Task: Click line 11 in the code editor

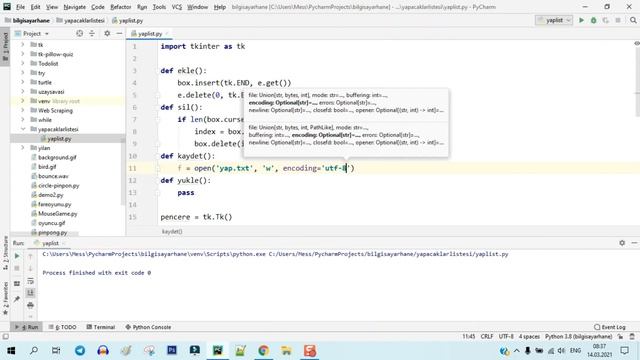Action: (398, 168)
